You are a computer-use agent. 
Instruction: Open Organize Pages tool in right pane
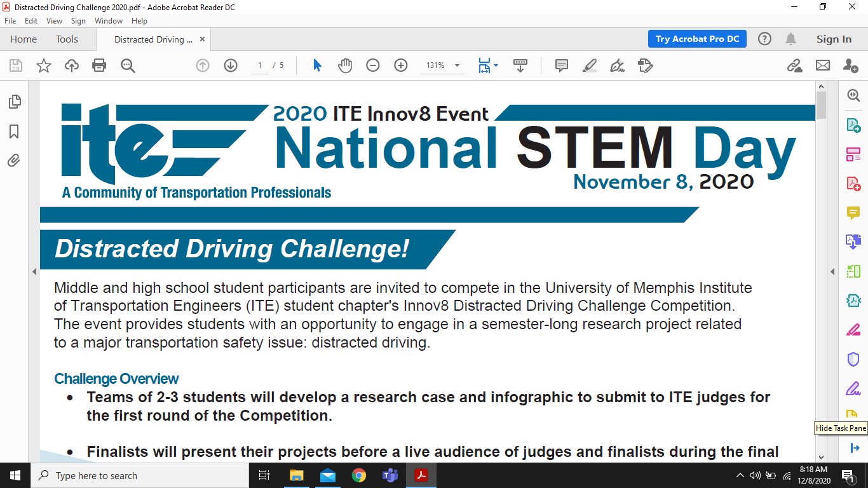click(x=853, y=271)
